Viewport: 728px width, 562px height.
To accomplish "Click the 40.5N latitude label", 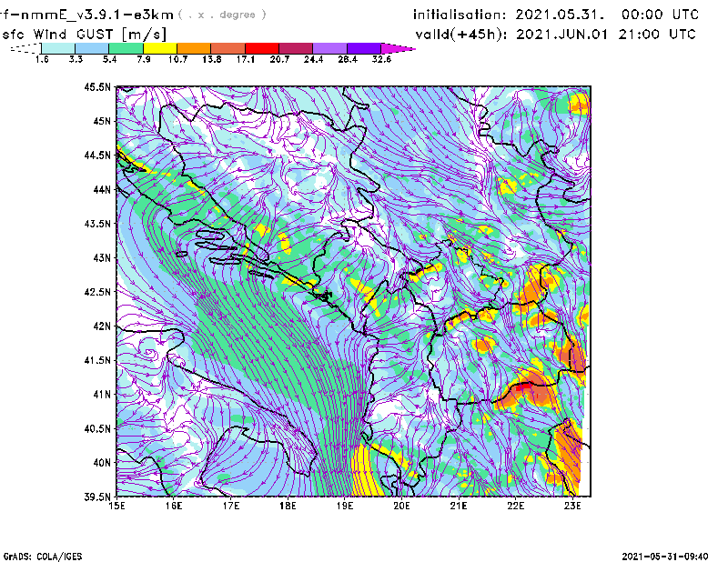I will tap(97, 428).
